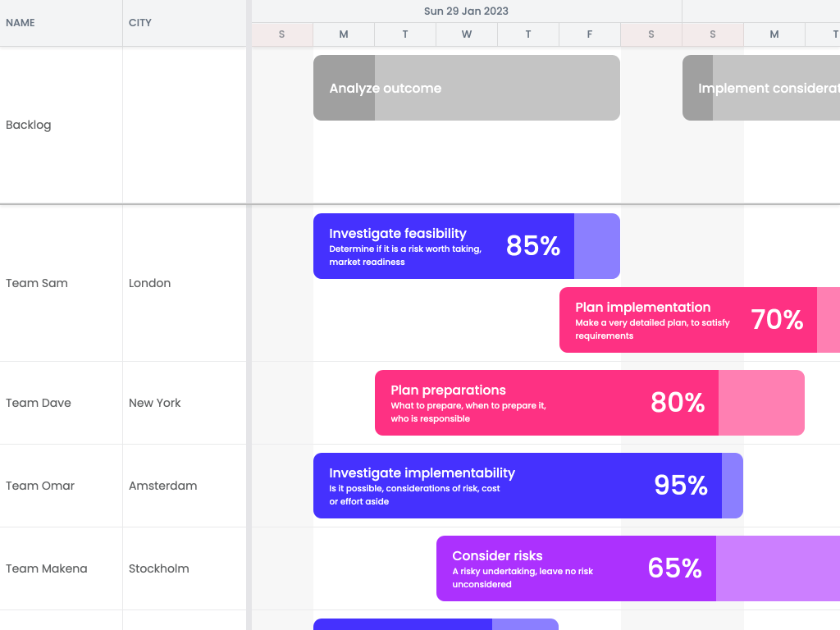Click the London city cell
840x630 pixels.
point(185,283)
